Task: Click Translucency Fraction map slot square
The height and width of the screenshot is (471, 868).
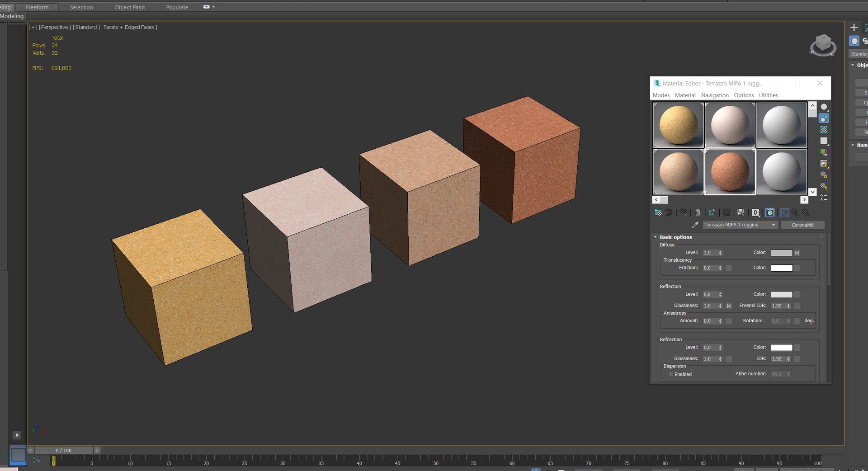Action: (x=729, y=268)
